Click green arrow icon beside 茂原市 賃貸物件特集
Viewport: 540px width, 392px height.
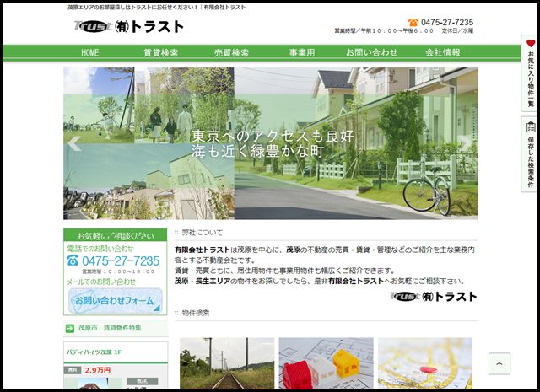point(69,328)
